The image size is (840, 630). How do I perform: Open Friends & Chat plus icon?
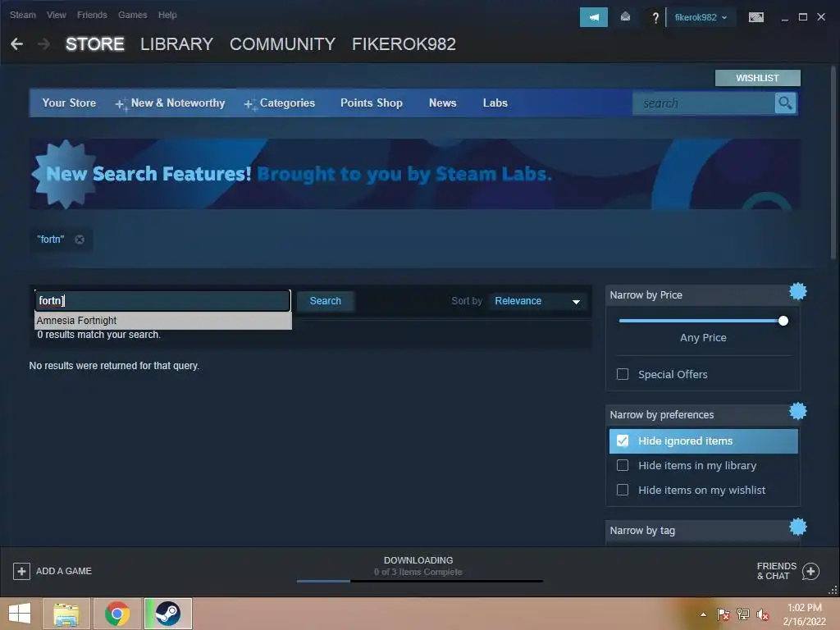[x=810, y=572]
